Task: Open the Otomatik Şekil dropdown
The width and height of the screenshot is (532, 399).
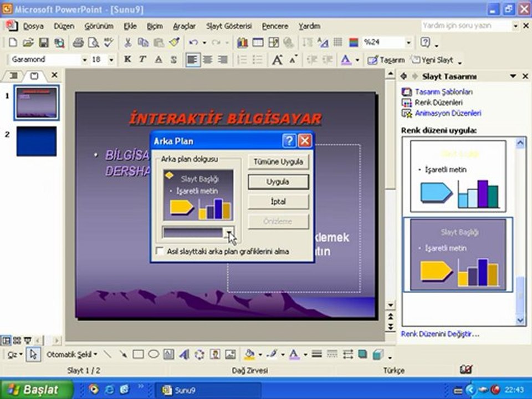Action: (71, 355)
